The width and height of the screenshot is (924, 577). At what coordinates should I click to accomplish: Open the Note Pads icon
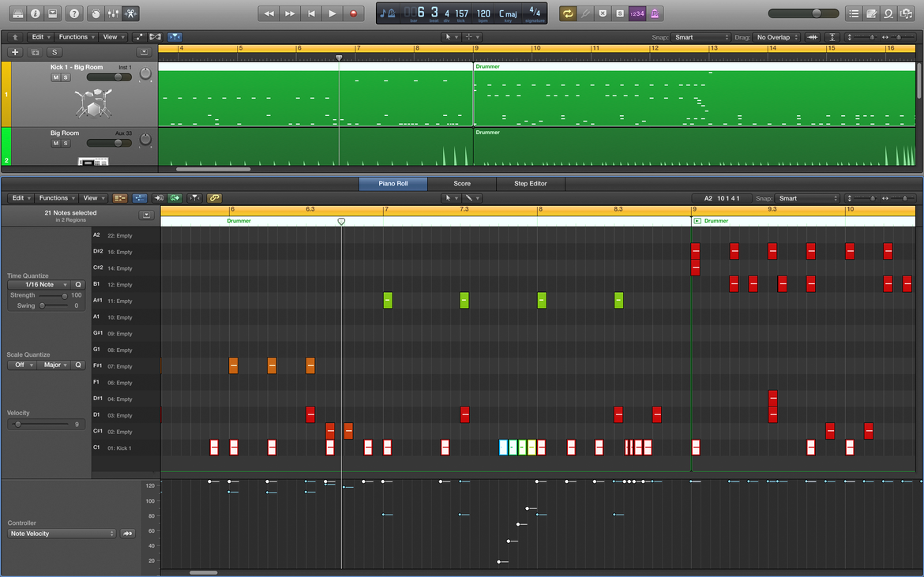point(872,13)
